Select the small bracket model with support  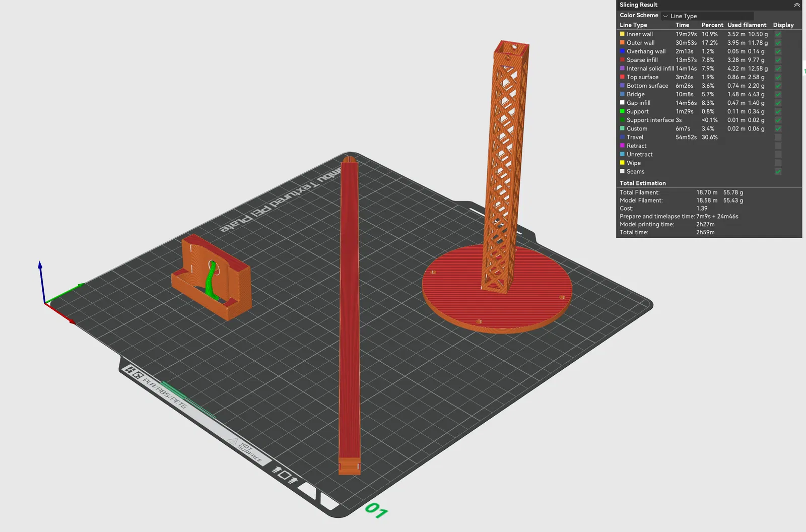[212, 278]
